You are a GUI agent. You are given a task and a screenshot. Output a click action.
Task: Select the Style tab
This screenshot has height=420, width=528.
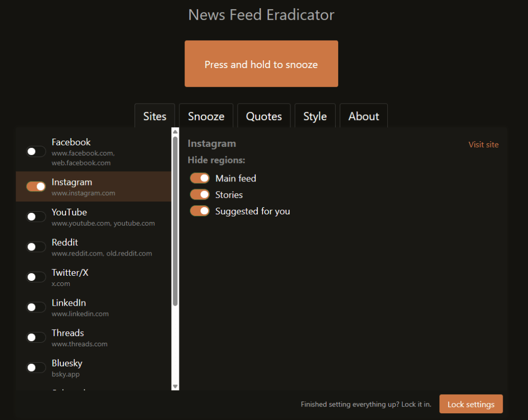pyautogui.click(x=315, y=116)
